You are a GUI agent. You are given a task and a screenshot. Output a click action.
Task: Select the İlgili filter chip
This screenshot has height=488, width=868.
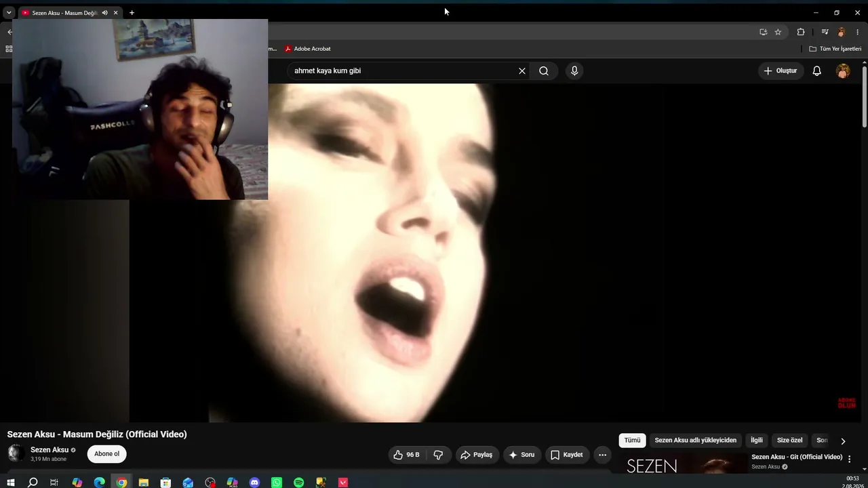coord(757,441)
